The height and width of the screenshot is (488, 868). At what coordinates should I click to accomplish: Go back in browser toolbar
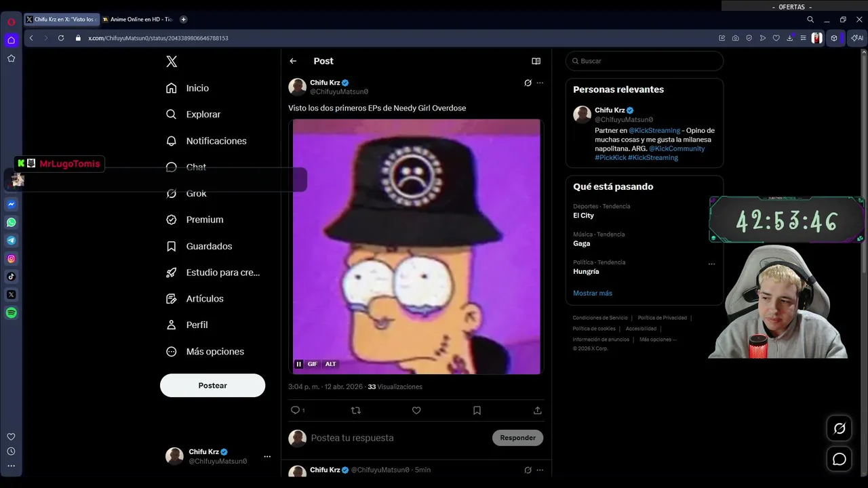pos(31,38)
